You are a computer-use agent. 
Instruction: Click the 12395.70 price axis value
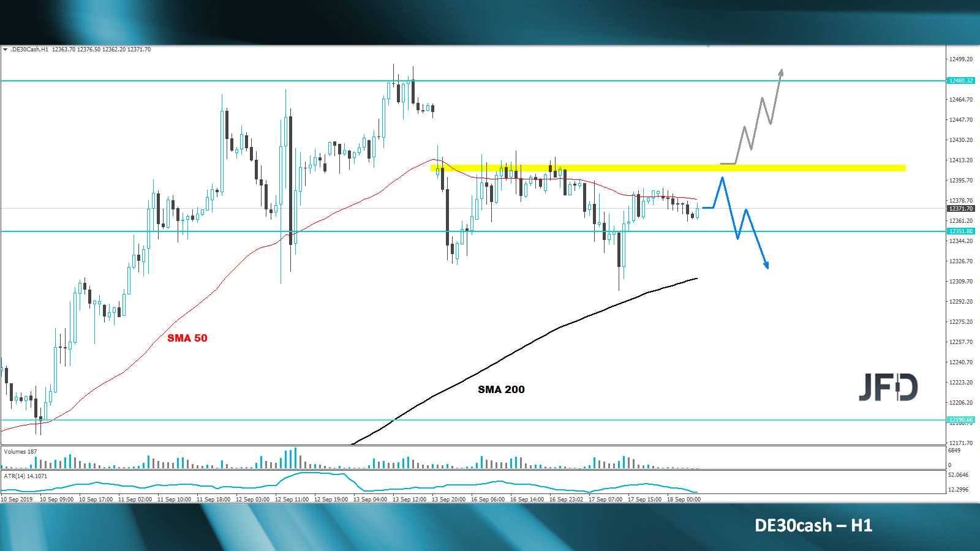click(x=961, y=181)
